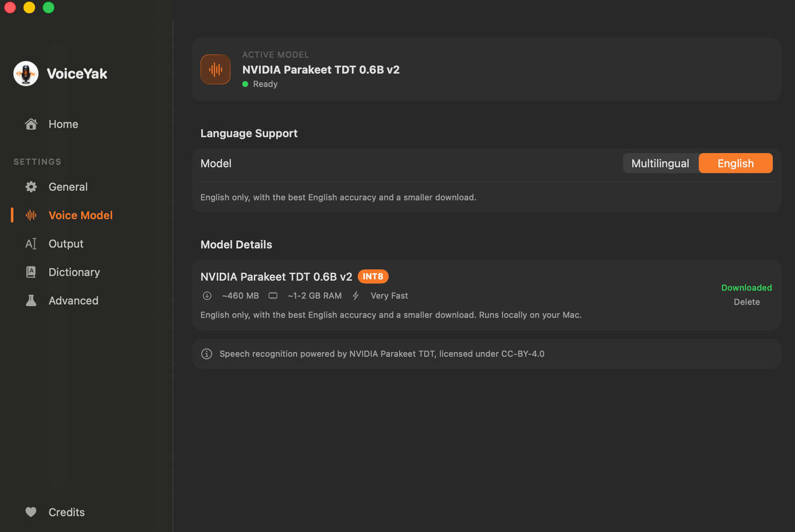The width and height of the screenshot is (795, 532).
Task: Click the ACTIVE MODEL heading label
Action: (276, 55)
